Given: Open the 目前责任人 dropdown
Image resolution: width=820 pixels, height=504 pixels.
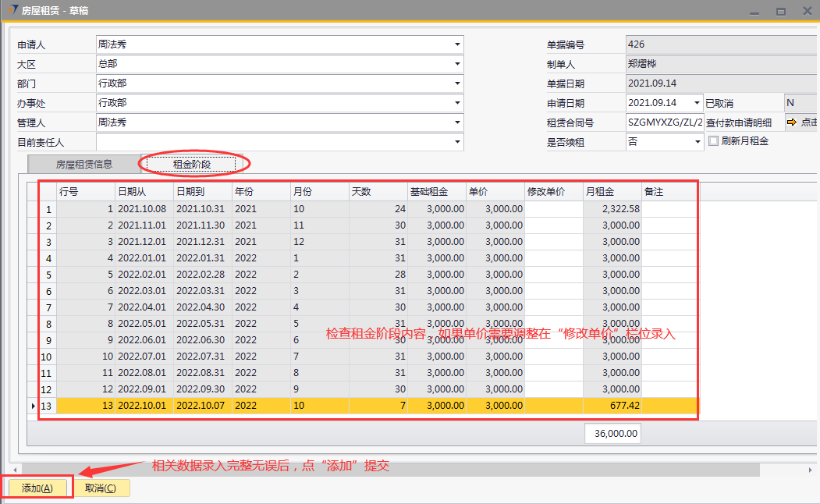Looking at the screenshot, I should click(457, 142).
